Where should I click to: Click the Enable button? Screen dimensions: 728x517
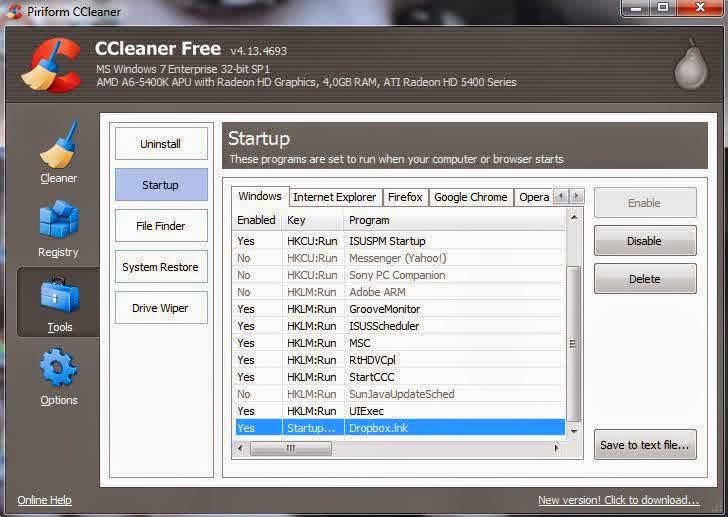(645, 203)
